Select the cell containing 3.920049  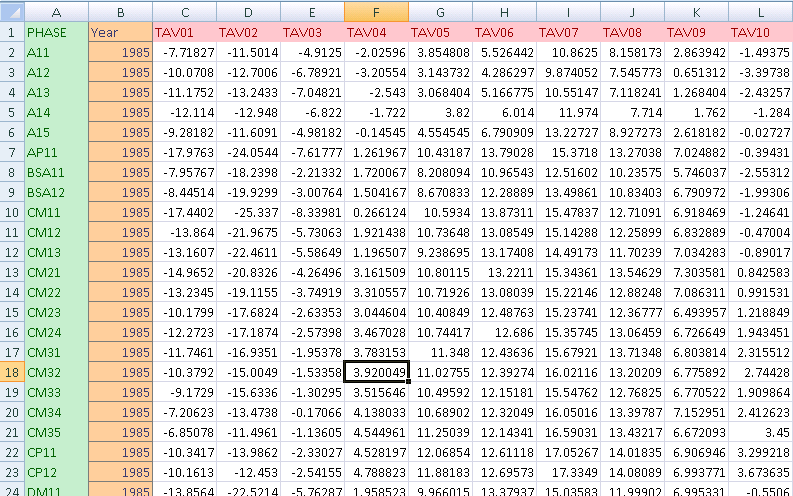pos(375,372)
